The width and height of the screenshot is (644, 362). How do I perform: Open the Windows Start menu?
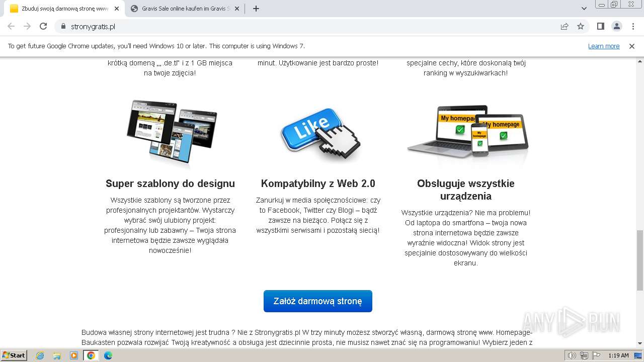(x=14, y=355)
